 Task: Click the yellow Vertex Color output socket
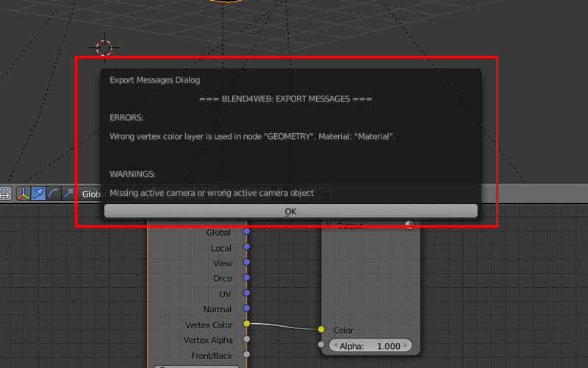click(x=246, y=324)
